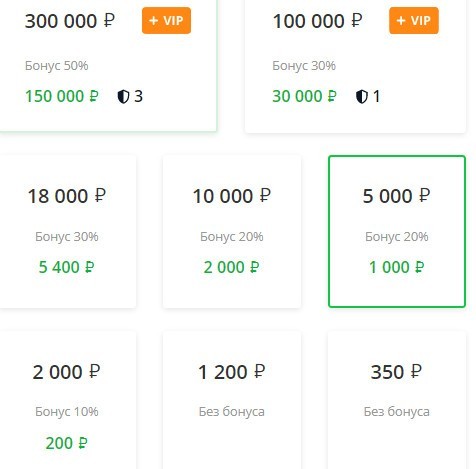Click the green 1 000 ₽ bonus amount

(x=397, y=267)
